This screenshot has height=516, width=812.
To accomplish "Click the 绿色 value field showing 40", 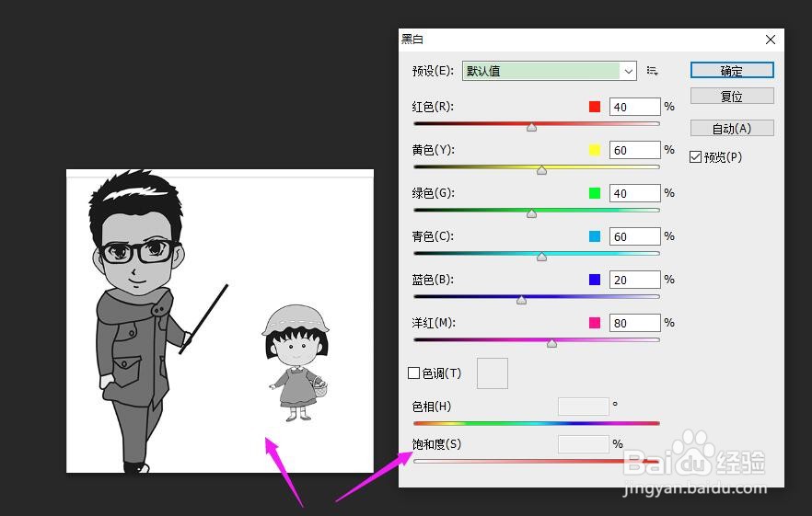I will click(x=635, y=193).
